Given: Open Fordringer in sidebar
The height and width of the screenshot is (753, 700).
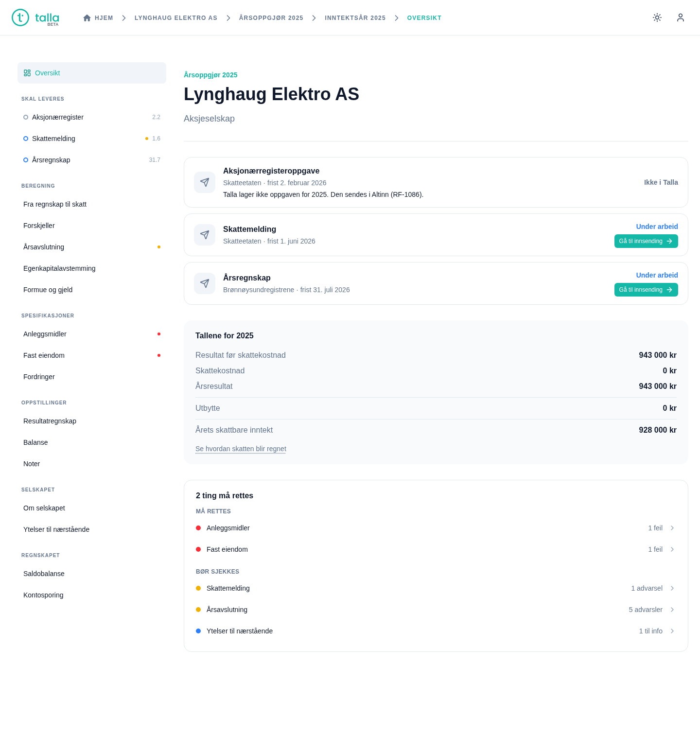Looking at the screenshot, I should [92, 377].
